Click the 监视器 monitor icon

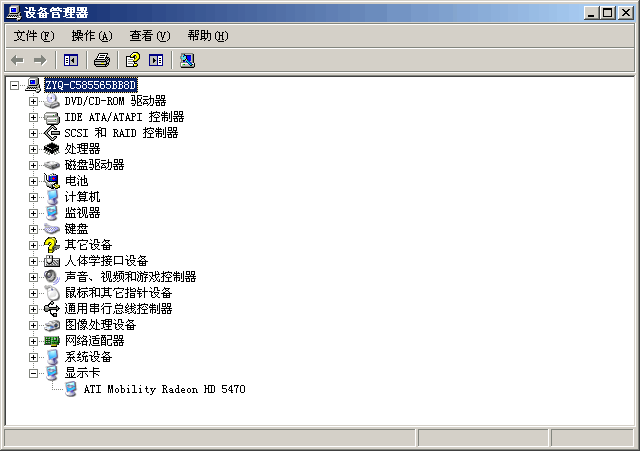pos(52,213)
